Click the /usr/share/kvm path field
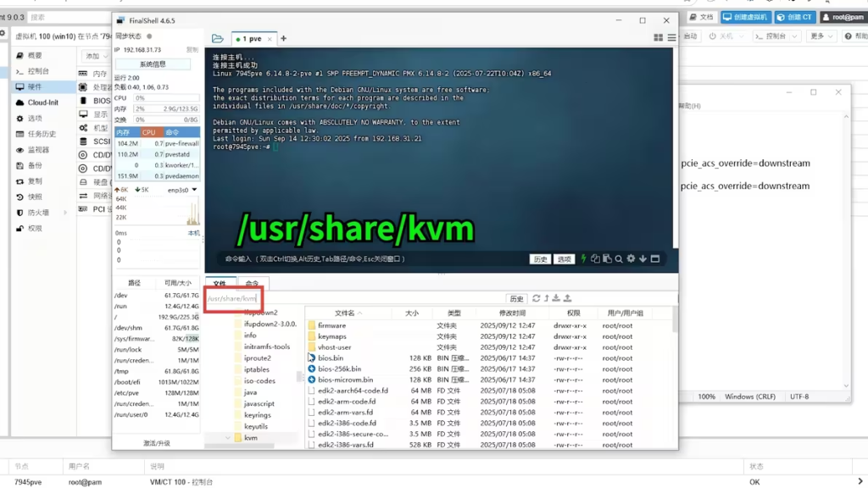The width and height of the screenshot is (868, 488). coord(233,298)
